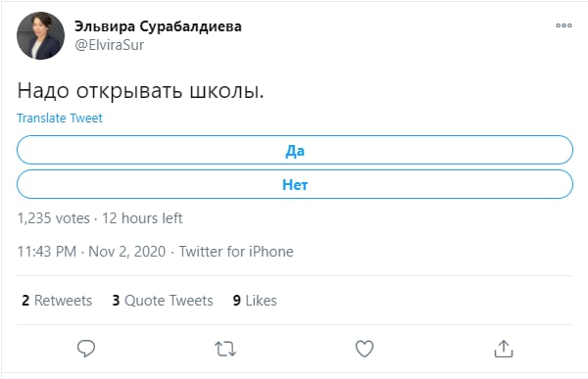Open the reply speech bubble icon
Viewport: 588px width, 379px height.
point(86,349)
